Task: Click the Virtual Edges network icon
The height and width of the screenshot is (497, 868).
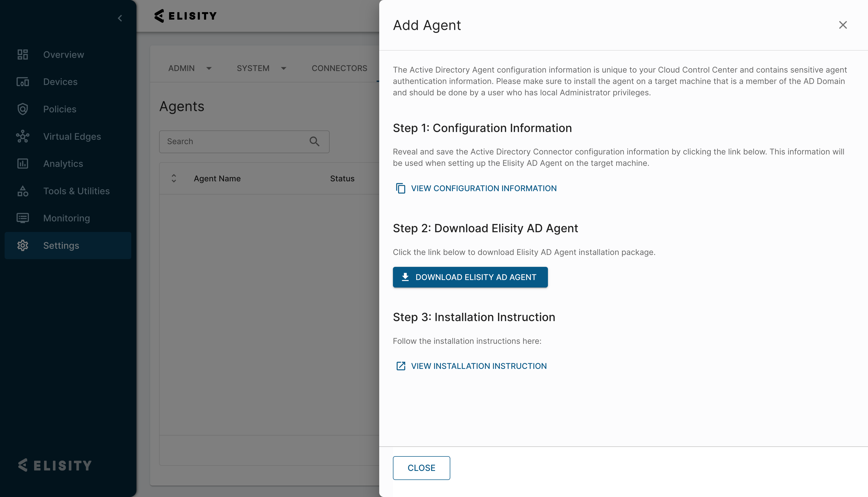Action: click(x=22, y=136)
